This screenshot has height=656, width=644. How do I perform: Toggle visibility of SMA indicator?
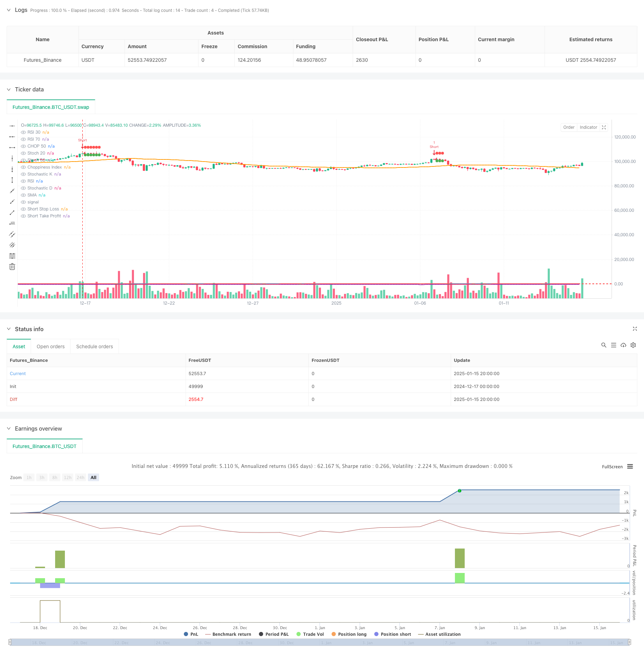pos(23,195)
